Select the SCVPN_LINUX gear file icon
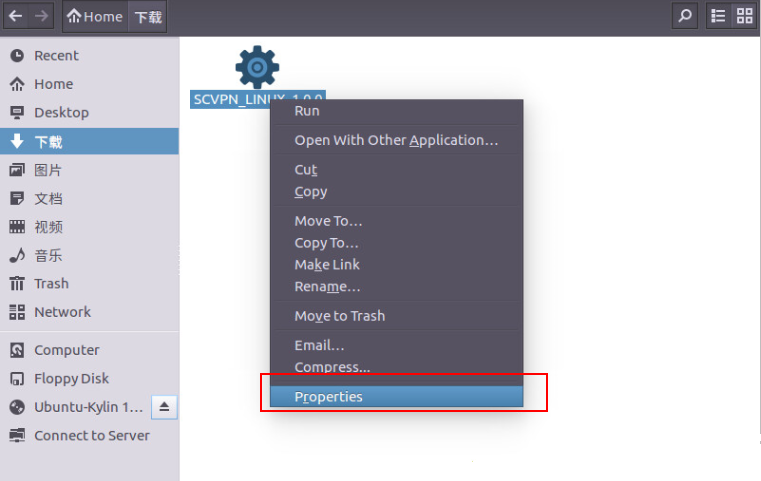 [x=257, y=67]
